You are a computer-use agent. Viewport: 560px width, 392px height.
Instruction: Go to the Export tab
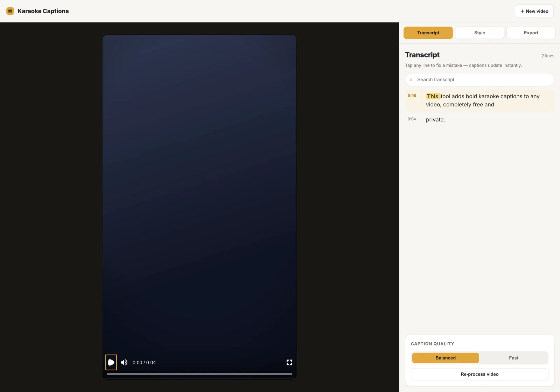pyautogui.click(x=531, y=33)
